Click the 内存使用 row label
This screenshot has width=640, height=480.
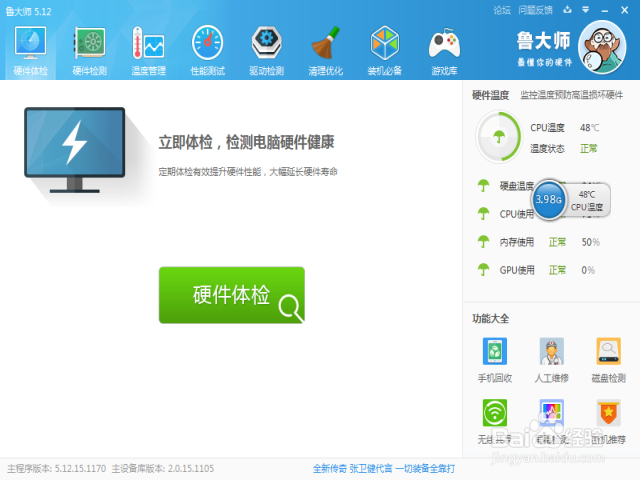[x=517, y=242]
